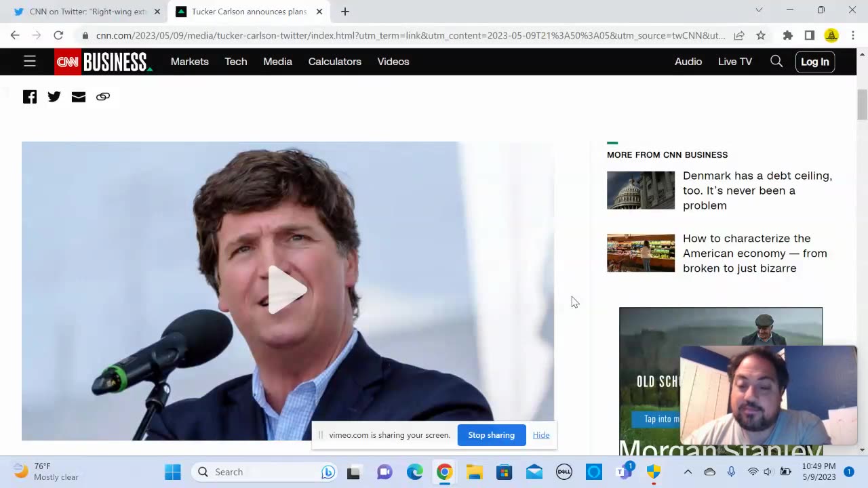Open the American economy article
This screenshot has height=488, width=868.
[x=755, y=253]
